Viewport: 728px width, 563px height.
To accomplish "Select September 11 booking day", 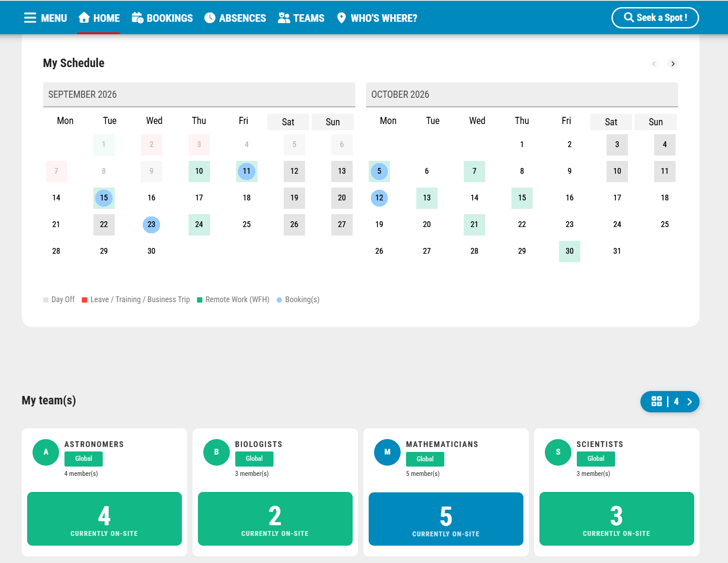I will coord(247,172).
